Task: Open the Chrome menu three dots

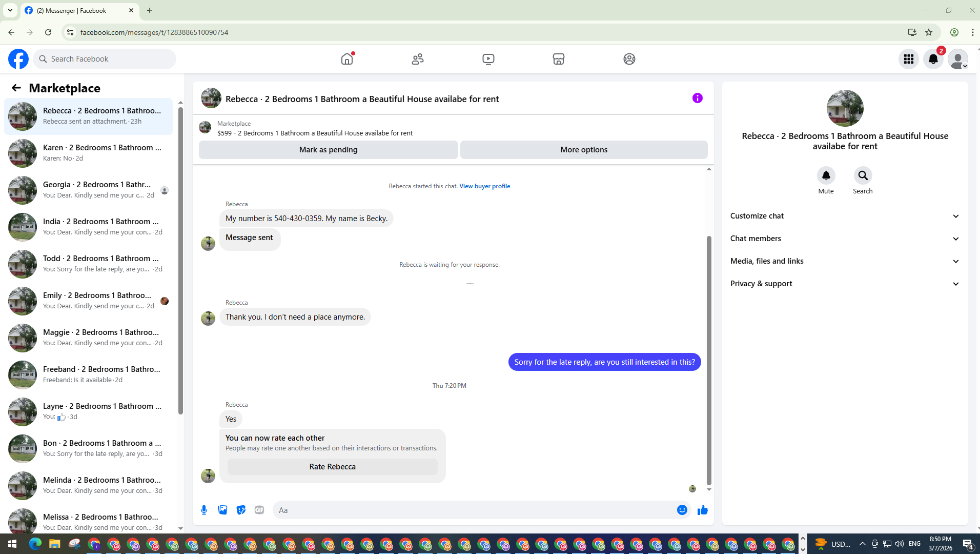Action: (973, 32)
